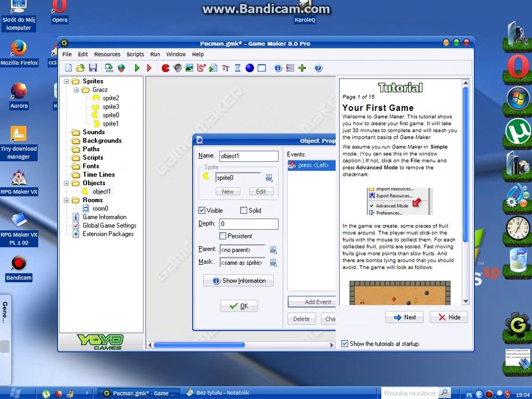Create a new game file
The height and width of the screenshot is (399, 532).
69,68
